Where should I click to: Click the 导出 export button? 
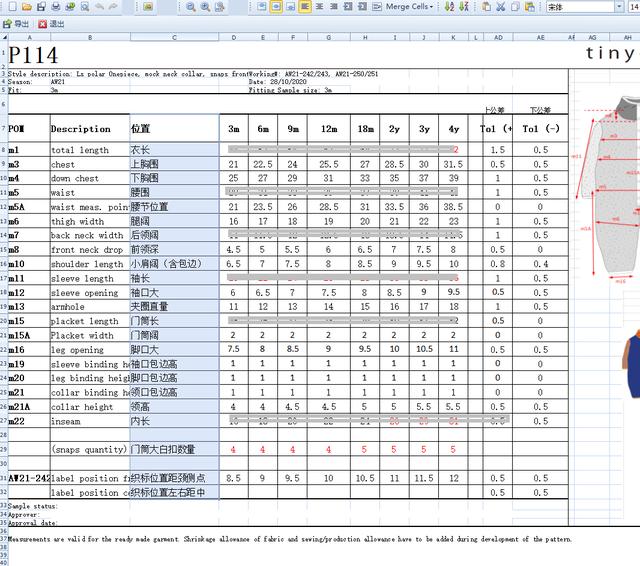tap(16, 24)
